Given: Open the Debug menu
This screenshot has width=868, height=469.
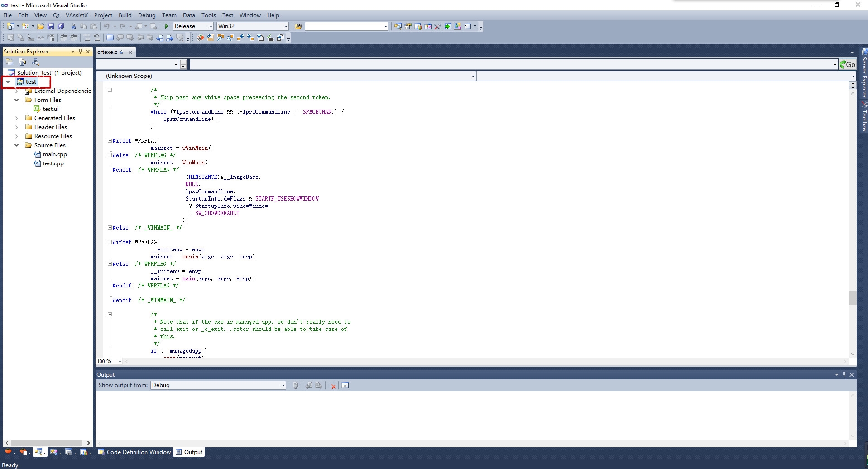Looking at the screenshot, I should click(x=146, y=15).
